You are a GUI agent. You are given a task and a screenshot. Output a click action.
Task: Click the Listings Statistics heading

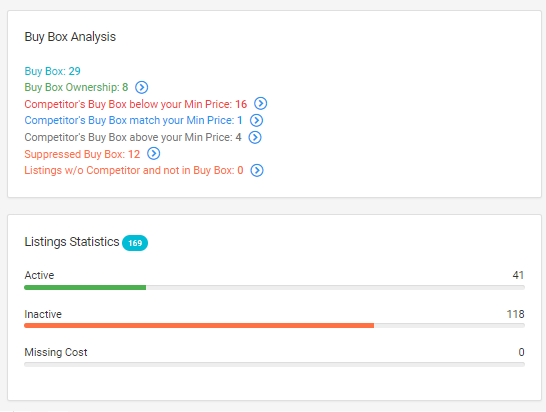point(72,242)
